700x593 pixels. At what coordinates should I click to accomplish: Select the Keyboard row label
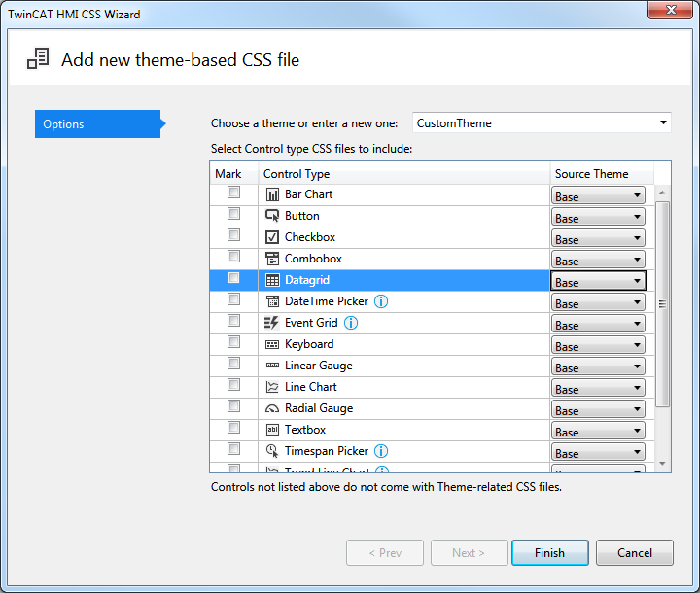tap(309, 344)
